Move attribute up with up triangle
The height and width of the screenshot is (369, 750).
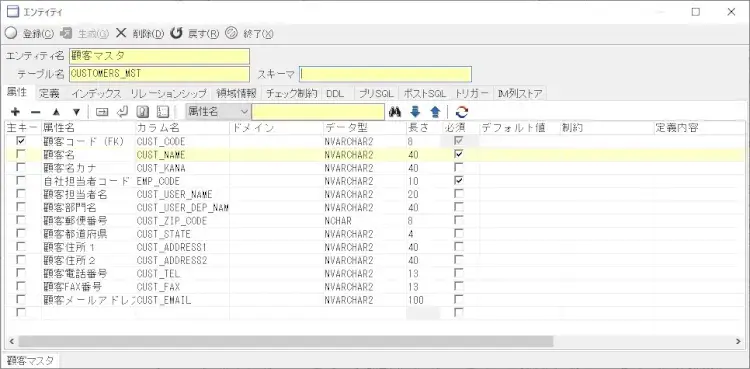(56, 112)
